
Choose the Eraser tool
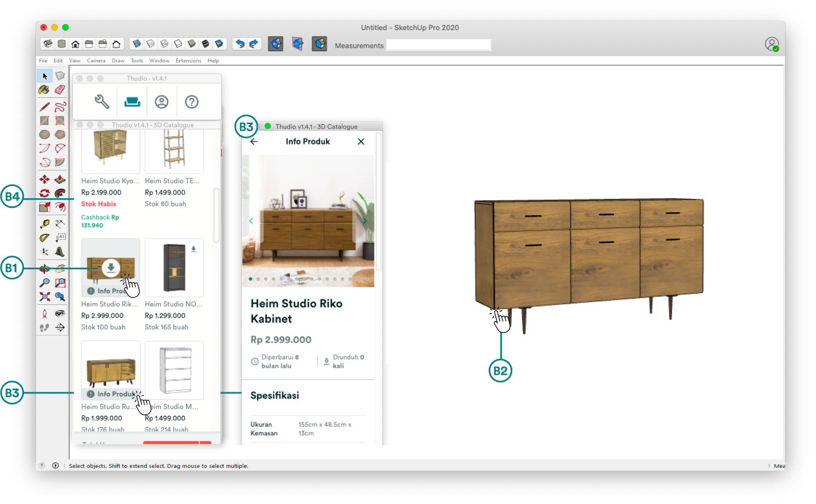(x=60, y=90)
